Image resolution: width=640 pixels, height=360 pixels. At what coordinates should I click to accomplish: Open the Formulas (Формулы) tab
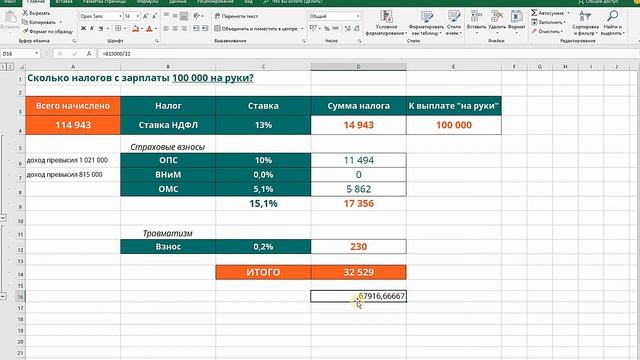147,2
